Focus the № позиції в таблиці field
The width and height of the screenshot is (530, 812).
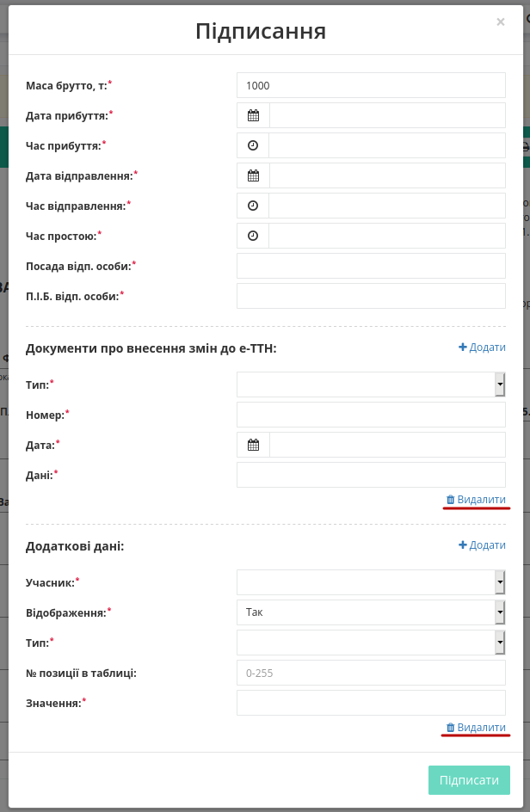pos(371,673)
